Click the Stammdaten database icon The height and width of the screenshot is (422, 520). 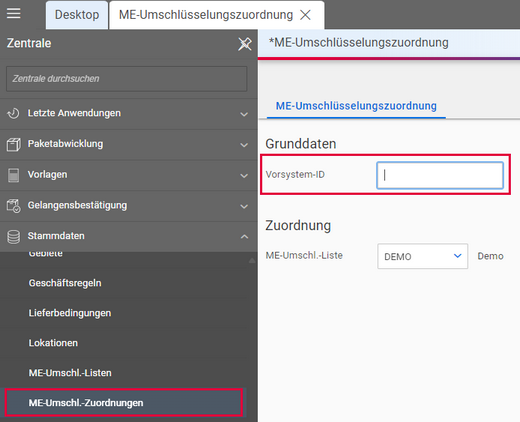coord(13,237)
